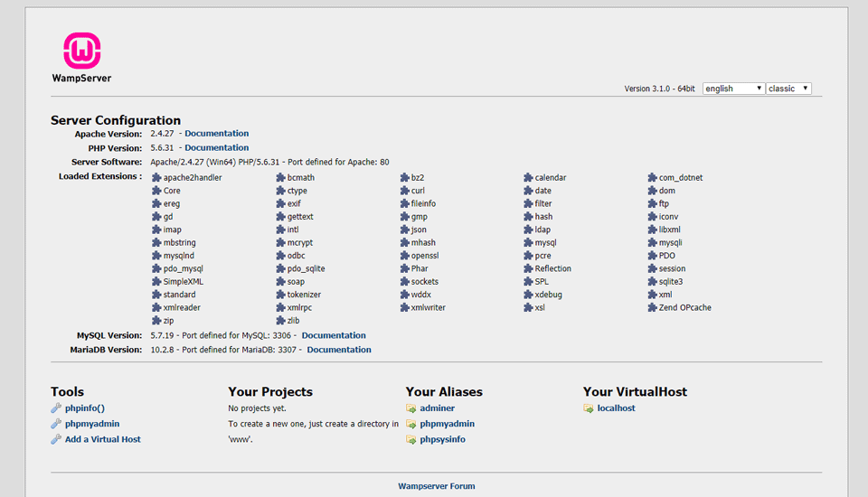Image resolution: width=868 pixels, height=497 pixels.
Task: Click the iconv extension name
Action: click(x=668, y=217)
